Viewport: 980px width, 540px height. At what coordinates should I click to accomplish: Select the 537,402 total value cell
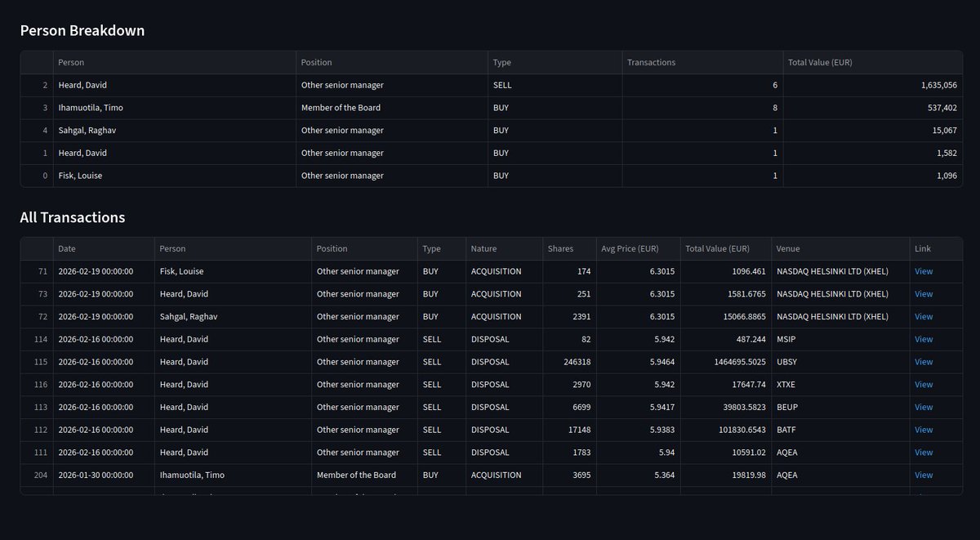coord(872,108)
